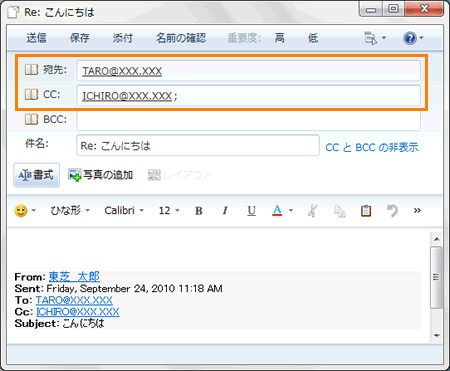Click the CC field containing ICHIRO@XXX.XXX
This screenshot has width=450, height=371.
pyautogui.click(x=248, y=96)
